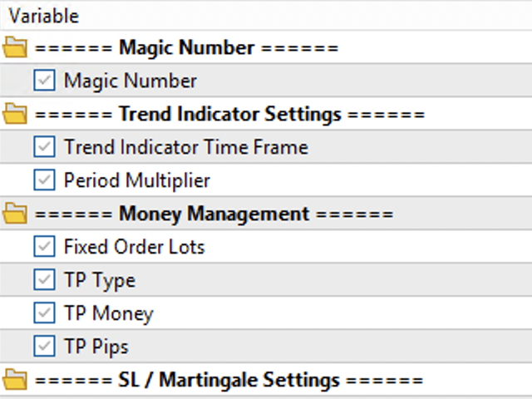This screenshot has height=399, width=532.
Task: Uncheck the Trend Indicator Time Frame checkbox
Action: point(44,147)
